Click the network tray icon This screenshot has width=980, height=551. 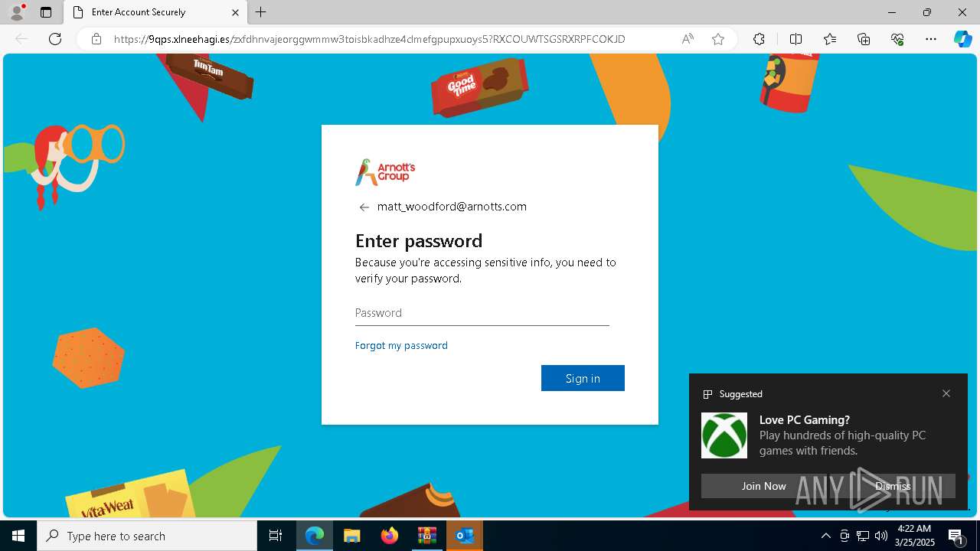(x=863, y=536)
